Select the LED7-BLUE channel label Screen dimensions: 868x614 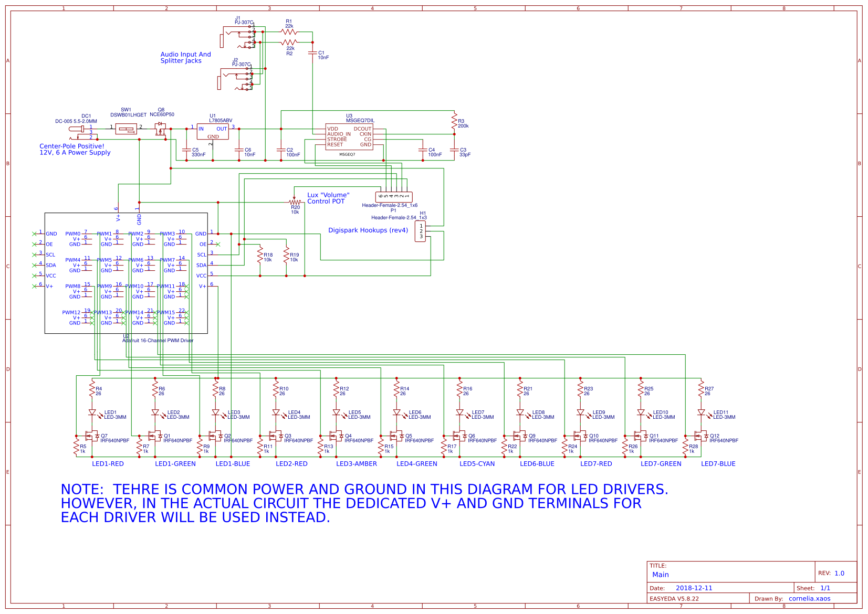click(x=718, y=464)
